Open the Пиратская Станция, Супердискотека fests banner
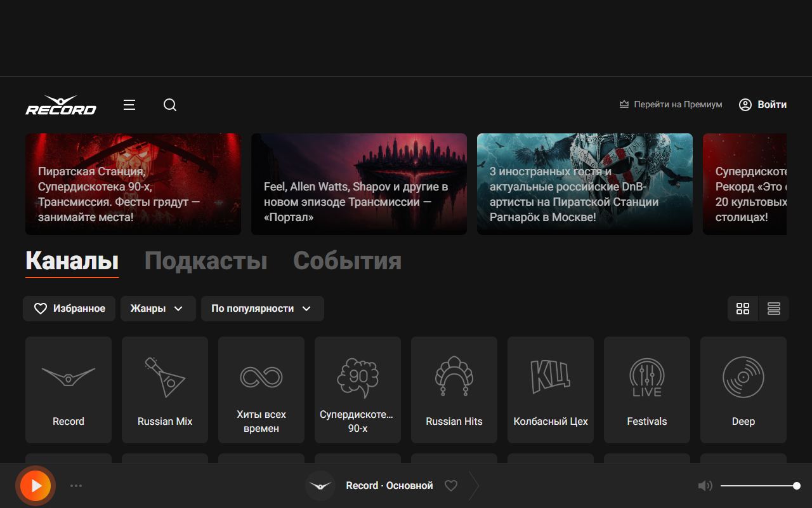The height and width of the screenshot is (508, 812). pyautogui.click(x=133, y=184)
